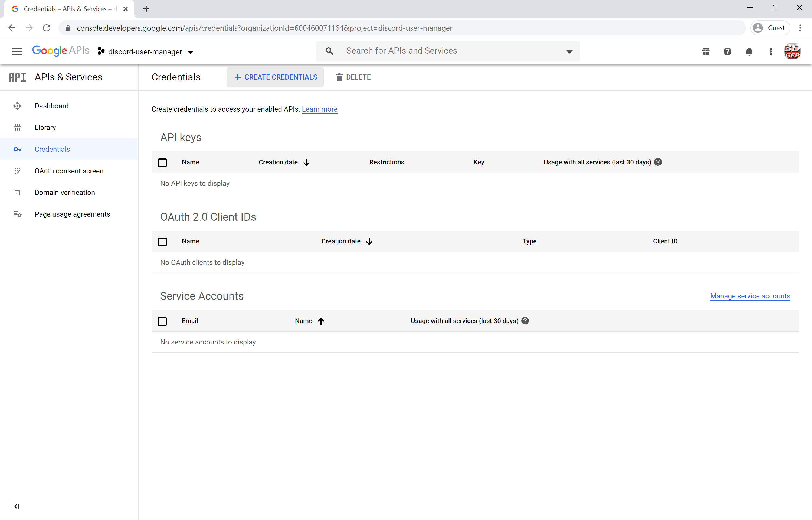This screenshot has height=520, width=812.
Task: Click the Manage service accounts link
Action: pyautogui.click(x=750, y=295)
